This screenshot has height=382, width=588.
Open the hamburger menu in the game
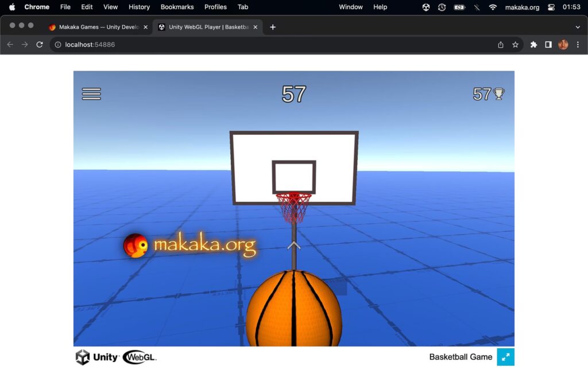point(91,94)
